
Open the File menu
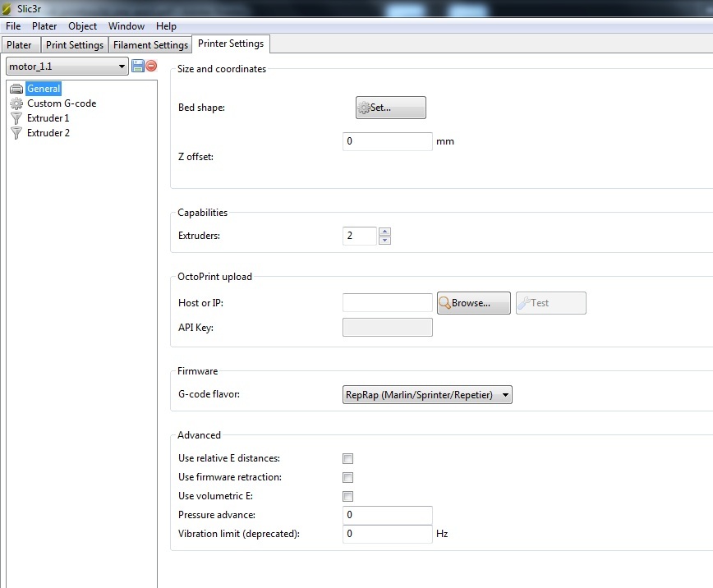13,26
